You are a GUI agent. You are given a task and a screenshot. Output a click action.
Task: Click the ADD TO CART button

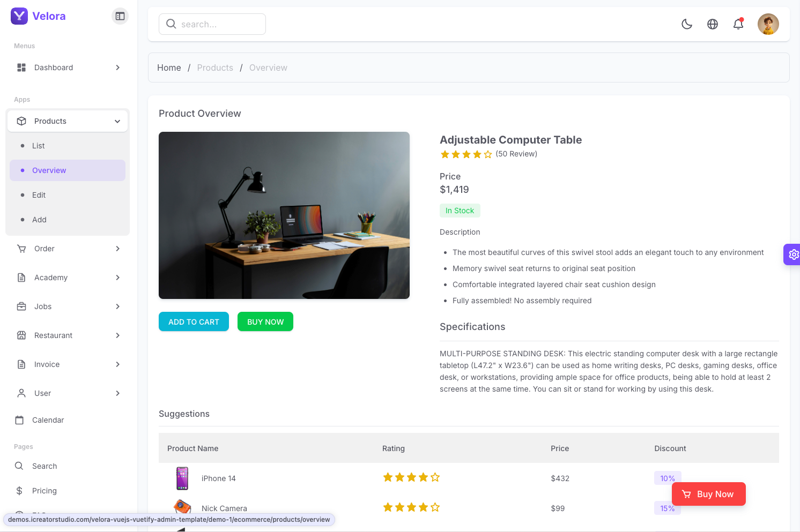click(194, 321)
